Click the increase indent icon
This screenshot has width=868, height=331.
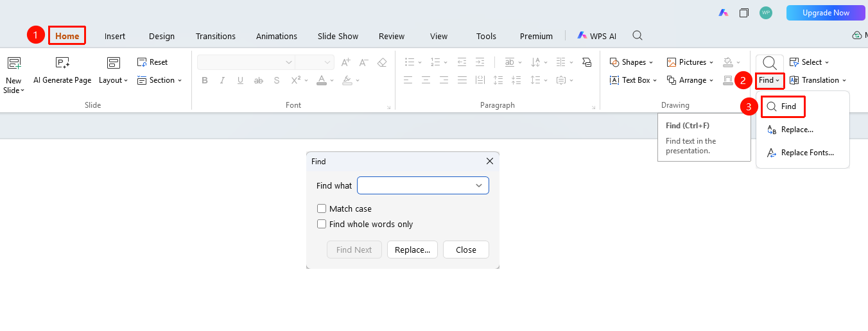[x=480, y=62]
